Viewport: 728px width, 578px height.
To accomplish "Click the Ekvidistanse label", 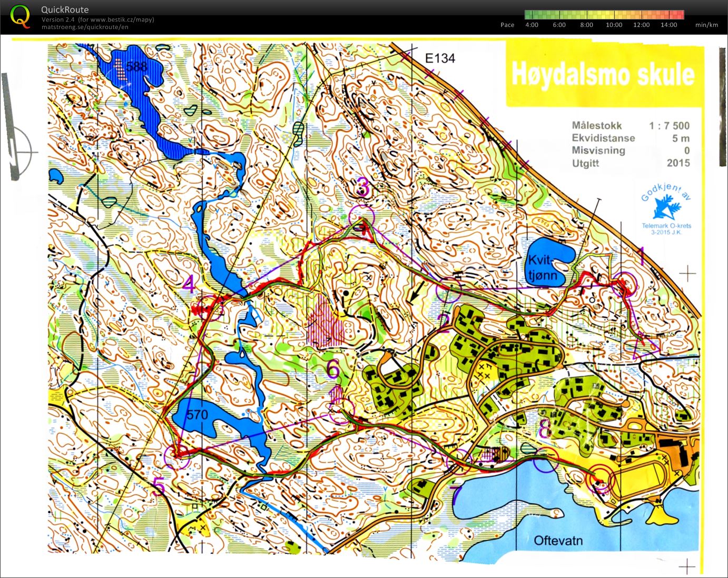I will pos(604,138).
